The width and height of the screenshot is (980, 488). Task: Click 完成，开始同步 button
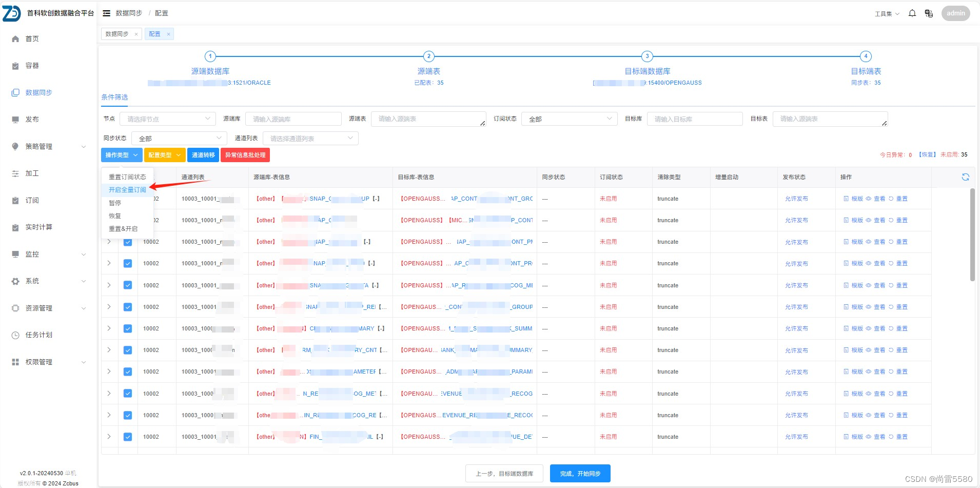pyautogui.click(x=580, y=474)
